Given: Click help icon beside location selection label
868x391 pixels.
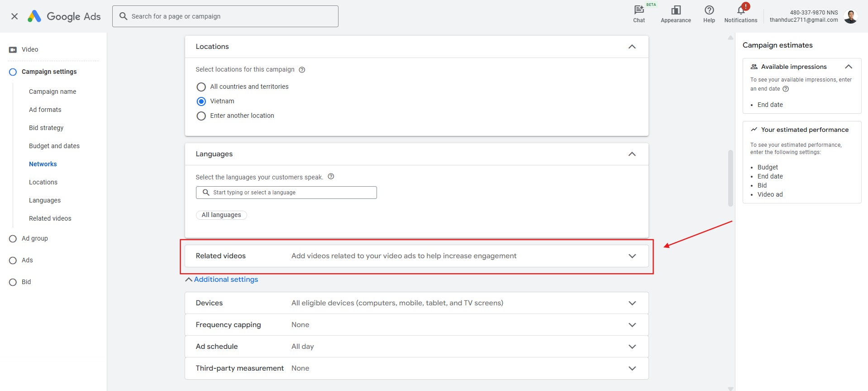Looking at the screenshot, I should pyautogui.click(x=302, y=70).
